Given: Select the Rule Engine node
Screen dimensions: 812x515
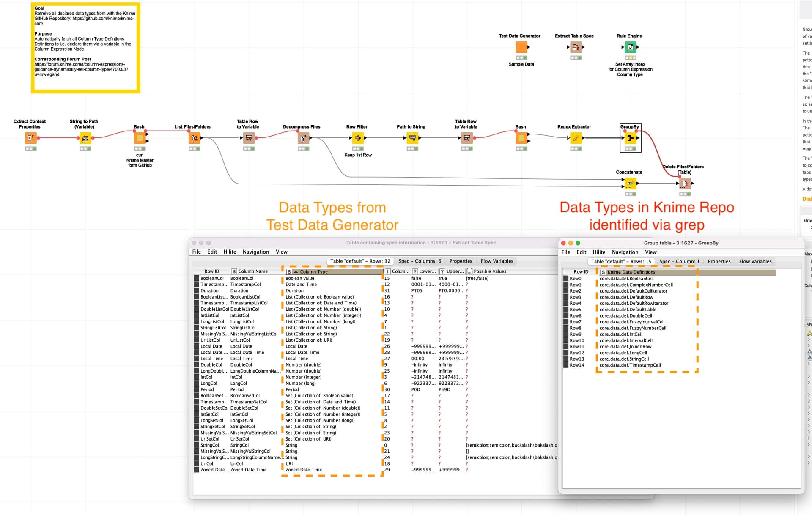Looking at the screenshot, I should point(630,47).
